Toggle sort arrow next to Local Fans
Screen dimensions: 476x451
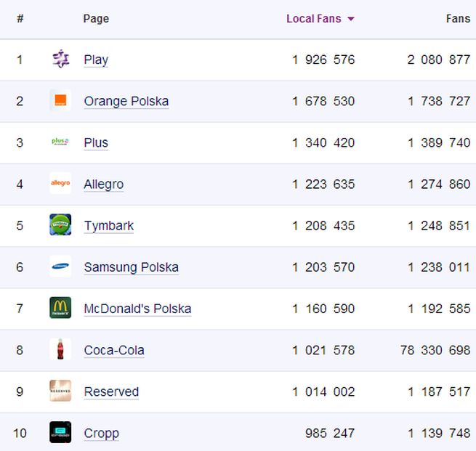tap(351, 19)
